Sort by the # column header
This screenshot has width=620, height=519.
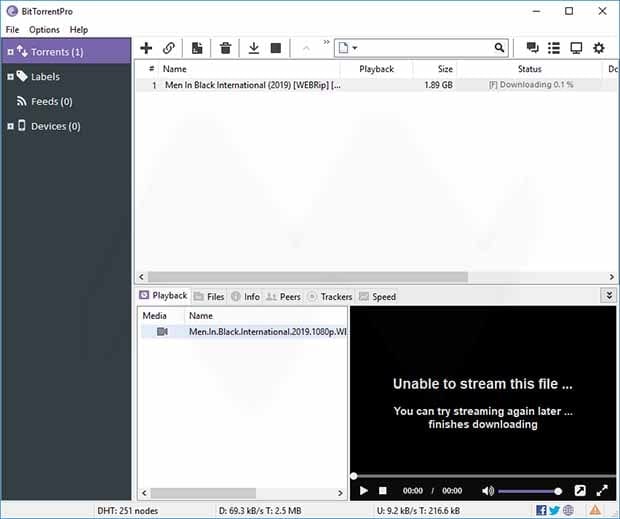pos(151,69)
